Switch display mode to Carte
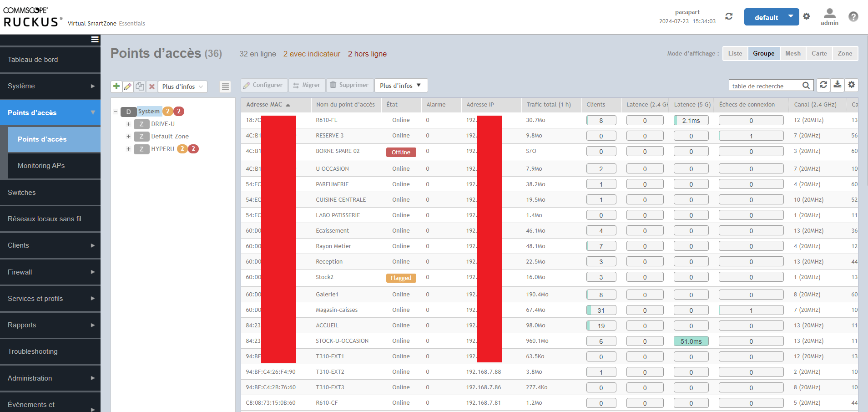Viewport: 868px width, 412px height. [819, 54]
